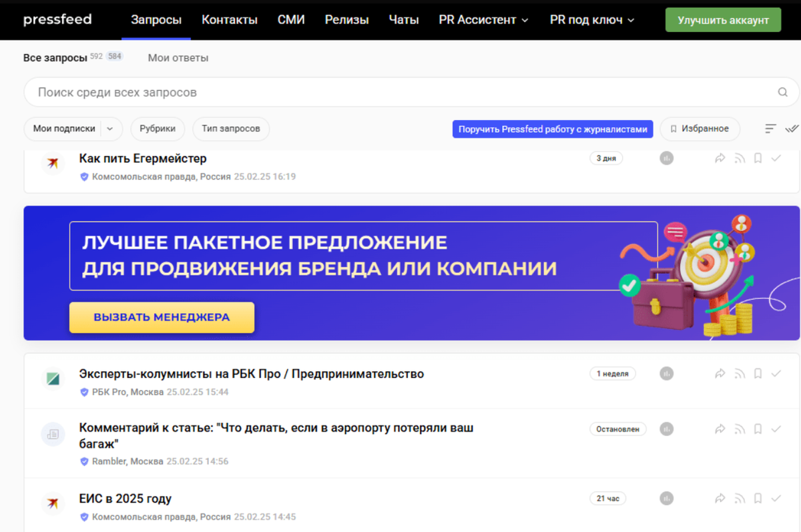The width and height of the screenshot is (801, 532).
Task: Click RSS icon on багаж request row
Action: click(x=739, y=429)
